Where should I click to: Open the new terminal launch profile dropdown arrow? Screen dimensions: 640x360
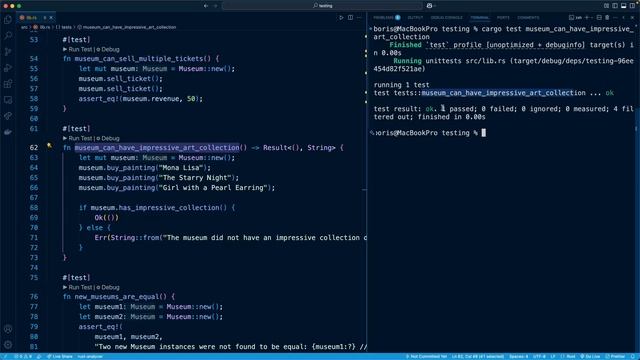(592, 18)
